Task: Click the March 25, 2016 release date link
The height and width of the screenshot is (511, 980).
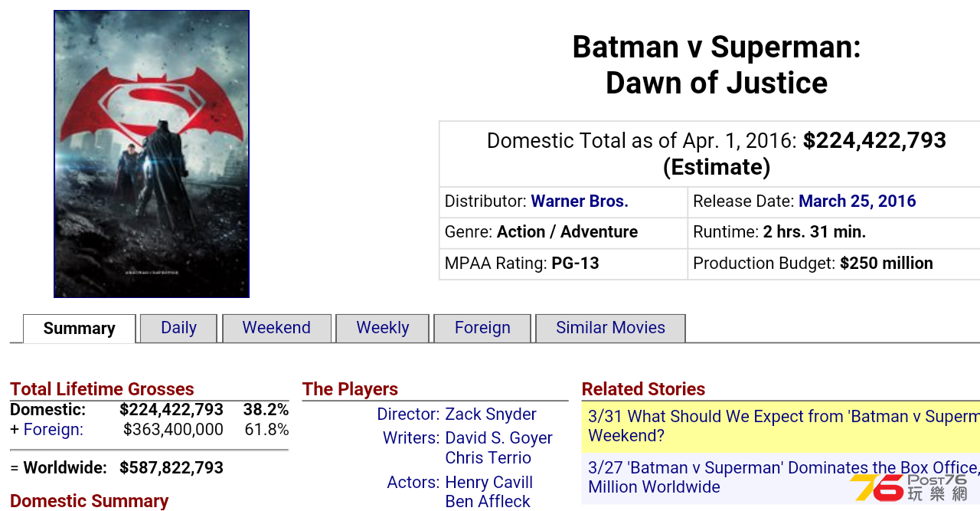Action: point(857,201)
